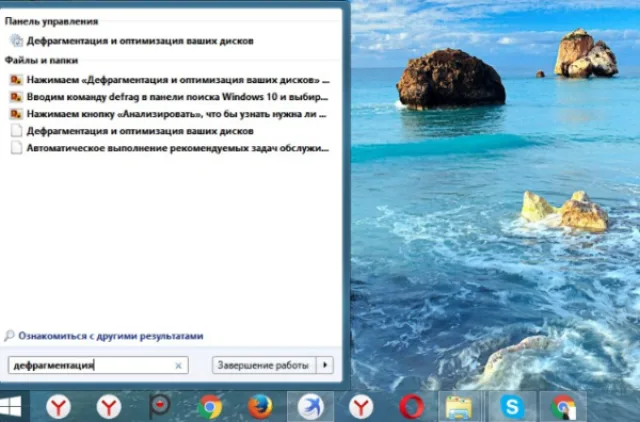Open blank-icon file Дефрагментация и оптимизация ваших дисков

(x=132, y=131)
